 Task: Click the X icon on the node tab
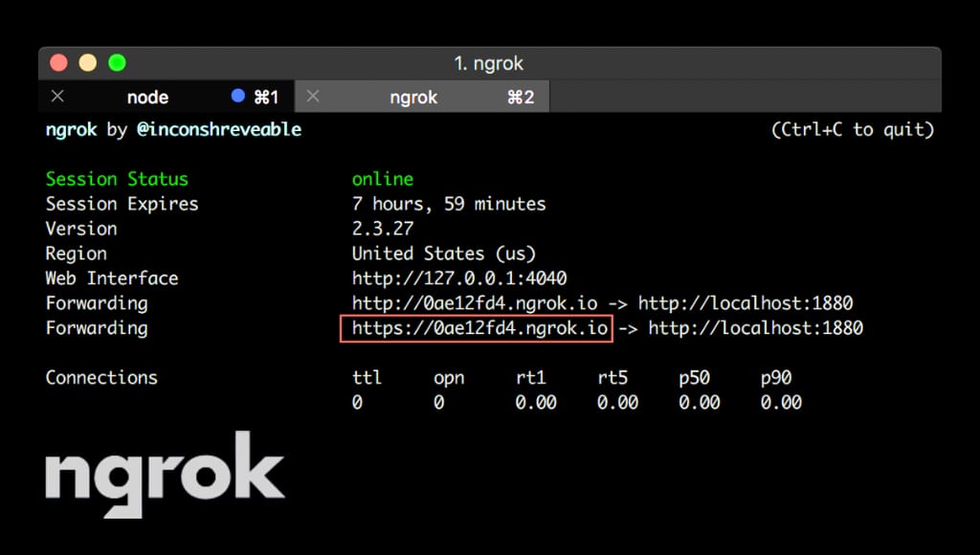57,97
